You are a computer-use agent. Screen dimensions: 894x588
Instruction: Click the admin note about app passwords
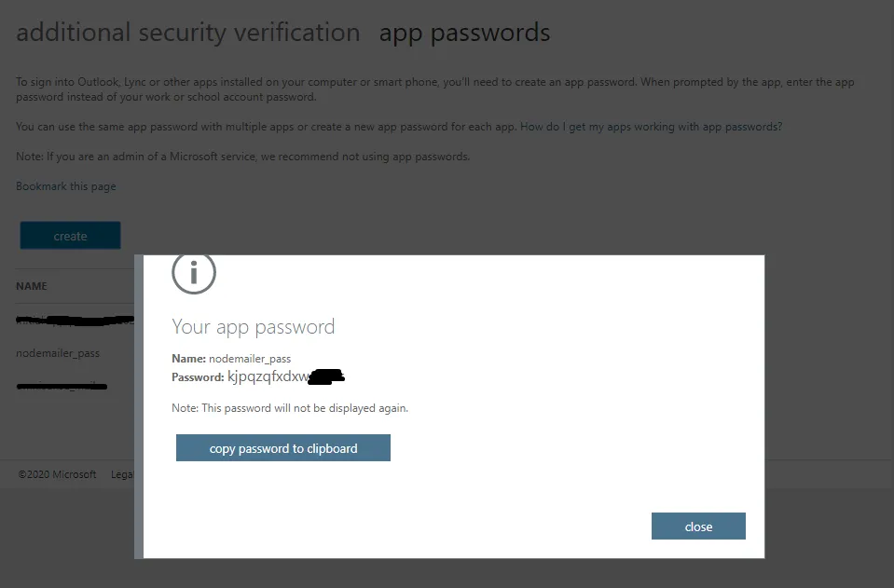click(242, 157)
